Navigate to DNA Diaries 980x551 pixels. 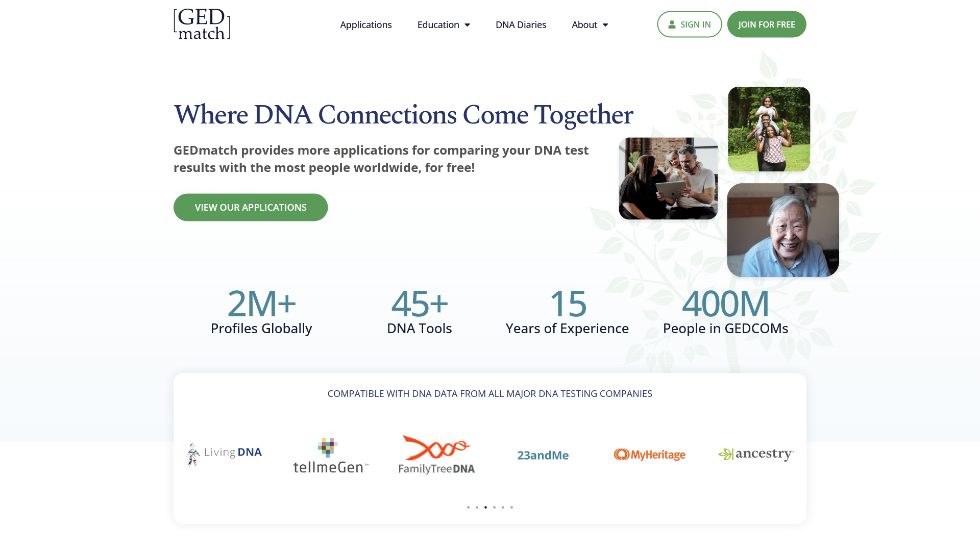tap(521, 24)
